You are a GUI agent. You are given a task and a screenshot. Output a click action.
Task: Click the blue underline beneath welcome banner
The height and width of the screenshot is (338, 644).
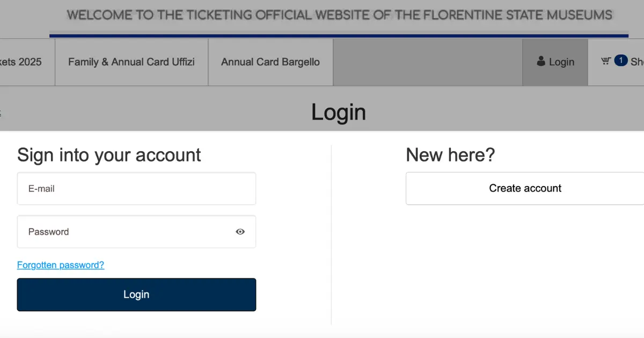[339, 36]
